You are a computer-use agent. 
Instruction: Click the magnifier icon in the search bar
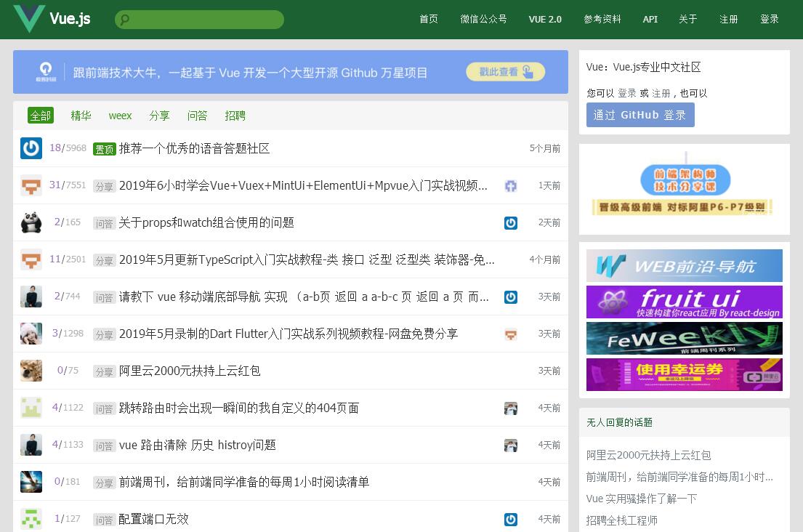[124, 20]
